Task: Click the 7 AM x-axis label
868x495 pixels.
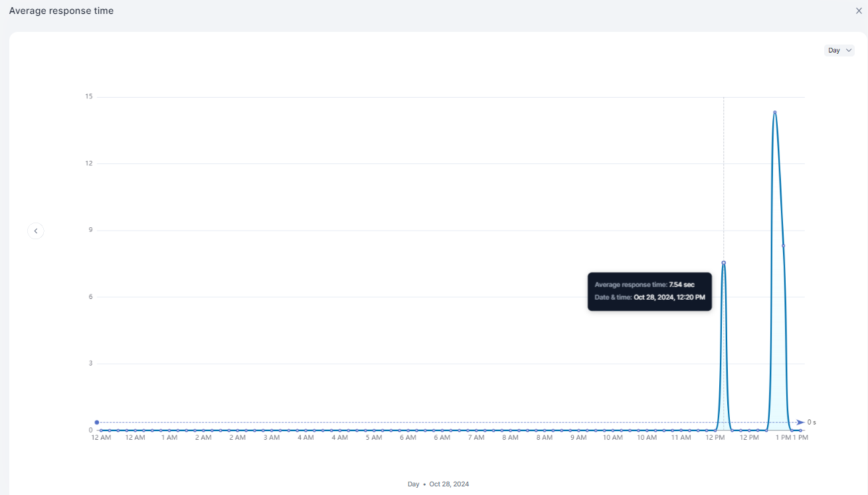Action: coord(476,438)
